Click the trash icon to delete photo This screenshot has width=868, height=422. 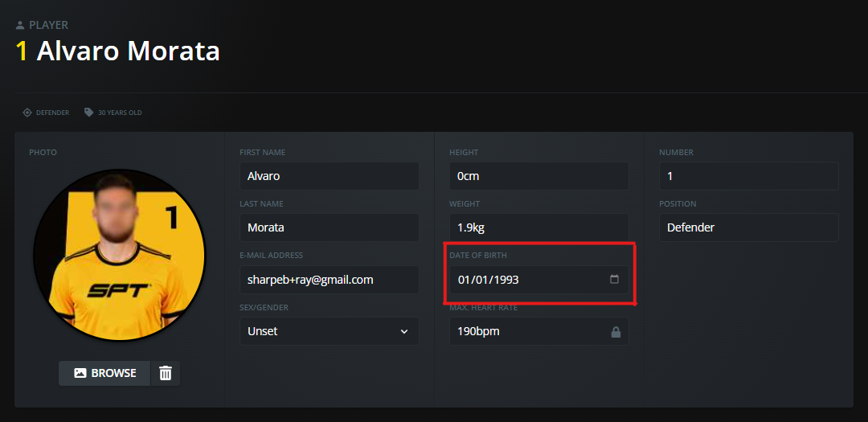point(166,373)
